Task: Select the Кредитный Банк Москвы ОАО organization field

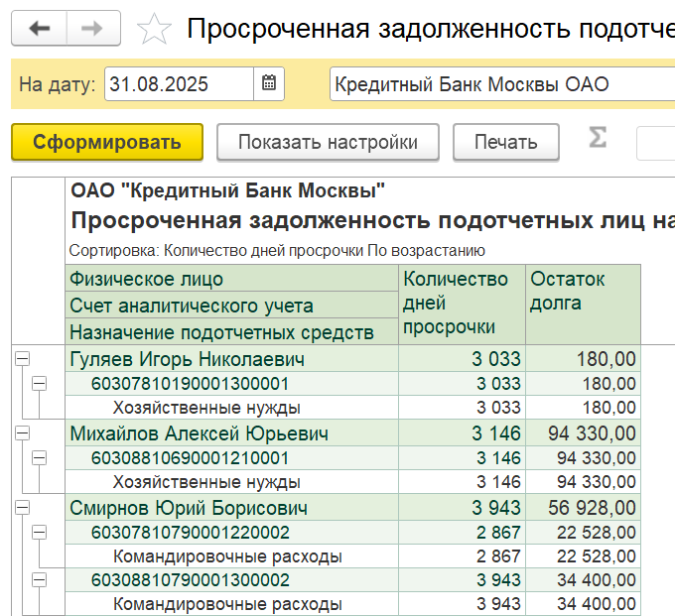Action: point(496,84)
